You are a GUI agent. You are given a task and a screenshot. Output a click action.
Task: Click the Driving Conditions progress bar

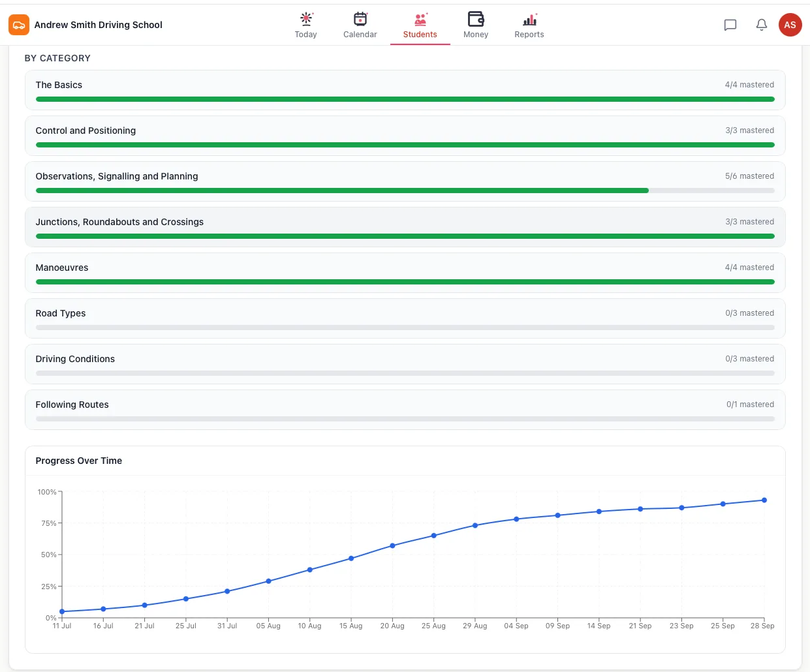pyautogui.click(x=405, y=373)
